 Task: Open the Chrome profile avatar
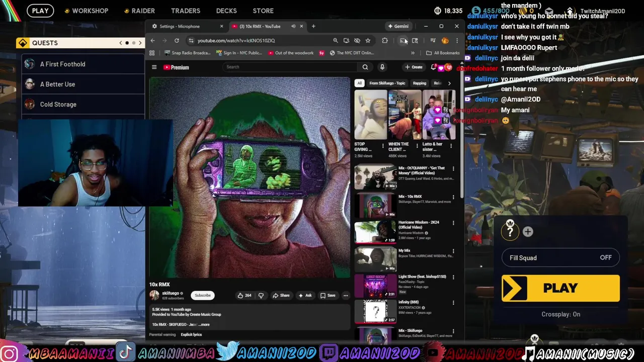click(x=445, y=41)
